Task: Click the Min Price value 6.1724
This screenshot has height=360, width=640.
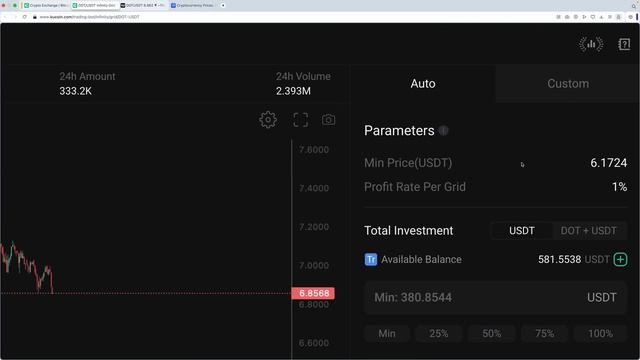Action: coord(609,163)
